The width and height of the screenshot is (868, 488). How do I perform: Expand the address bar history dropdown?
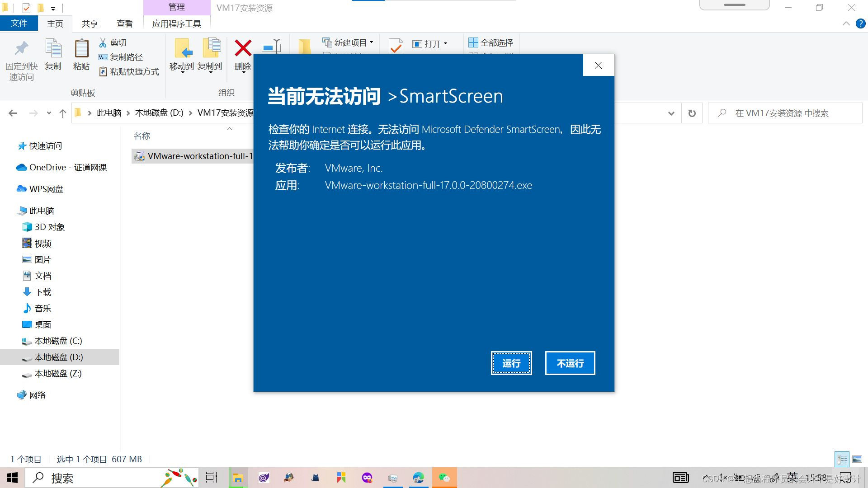[671, 113]
